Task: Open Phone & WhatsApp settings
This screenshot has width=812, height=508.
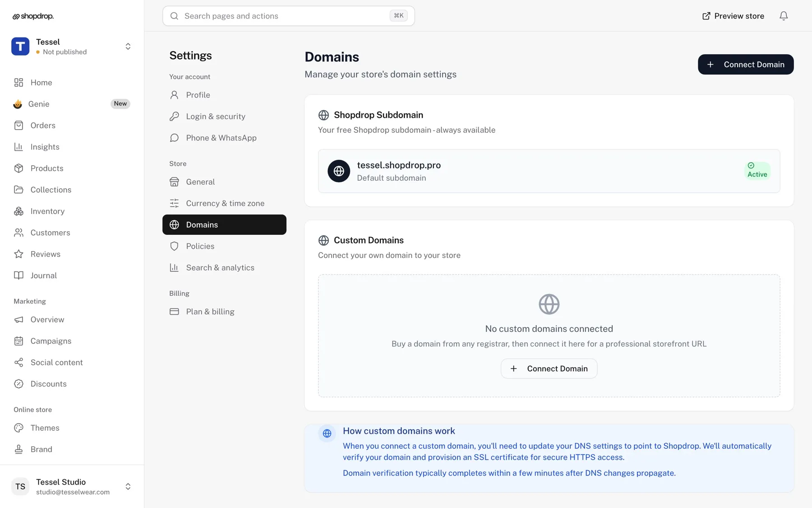Action: point(224,138)
